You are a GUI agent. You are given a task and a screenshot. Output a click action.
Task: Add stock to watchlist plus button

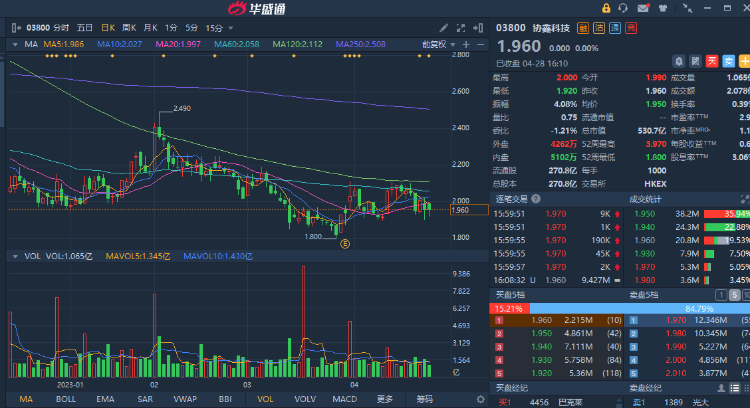click(744, 61)
